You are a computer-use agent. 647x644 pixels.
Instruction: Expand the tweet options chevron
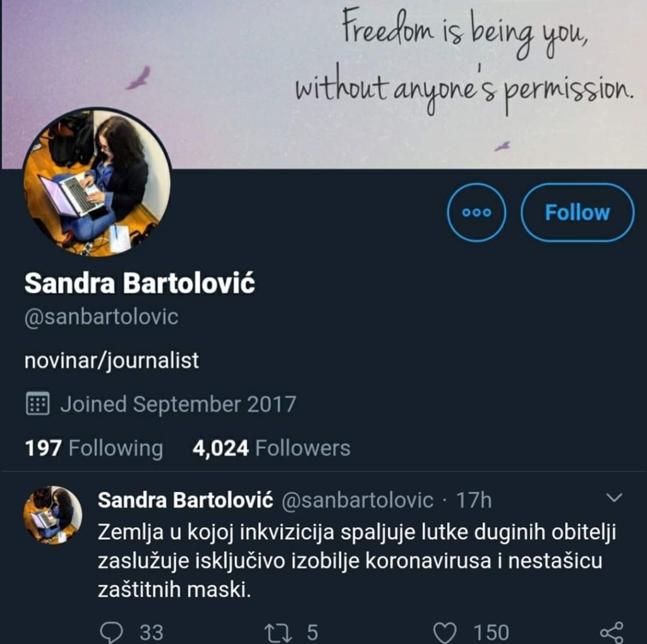click(614, 497)
